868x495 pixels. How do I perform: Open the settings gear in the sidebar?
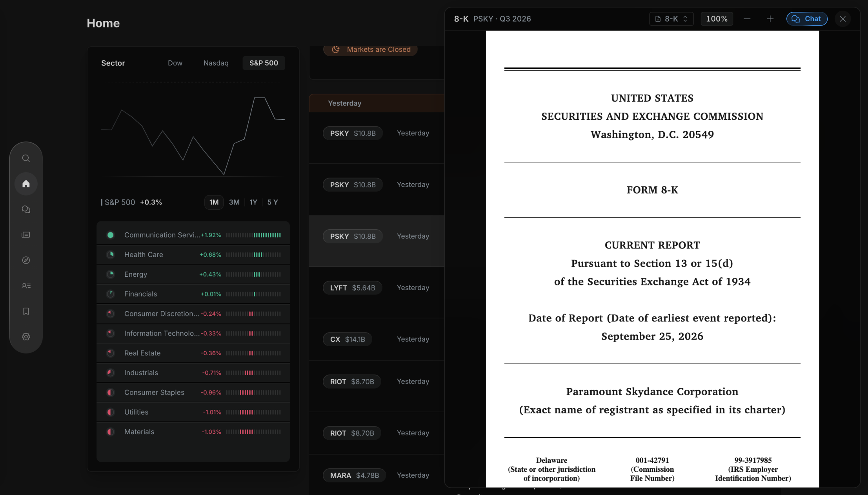click(x=26, y=337)
